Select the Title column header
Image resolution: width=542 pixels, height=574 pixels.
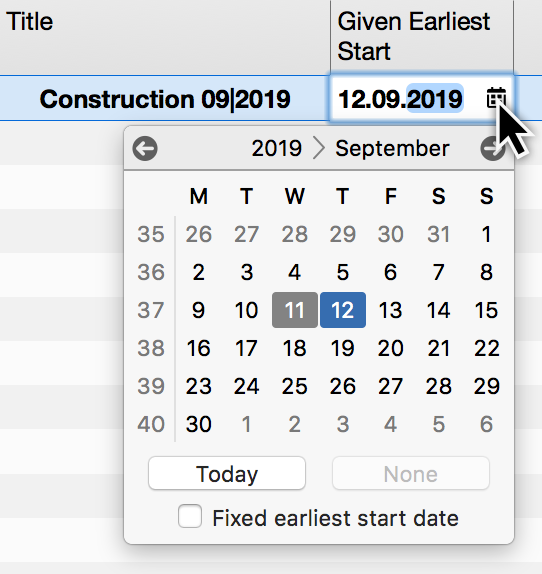(x=165, y=37)
